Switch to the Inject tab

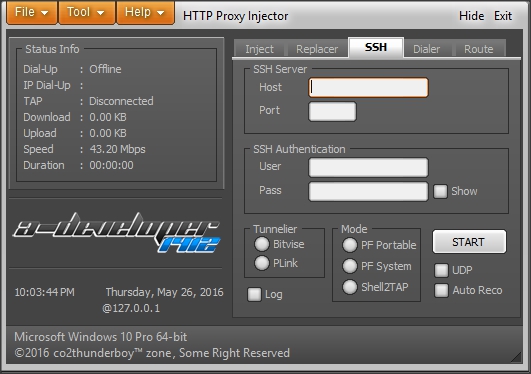click(259, 49)
